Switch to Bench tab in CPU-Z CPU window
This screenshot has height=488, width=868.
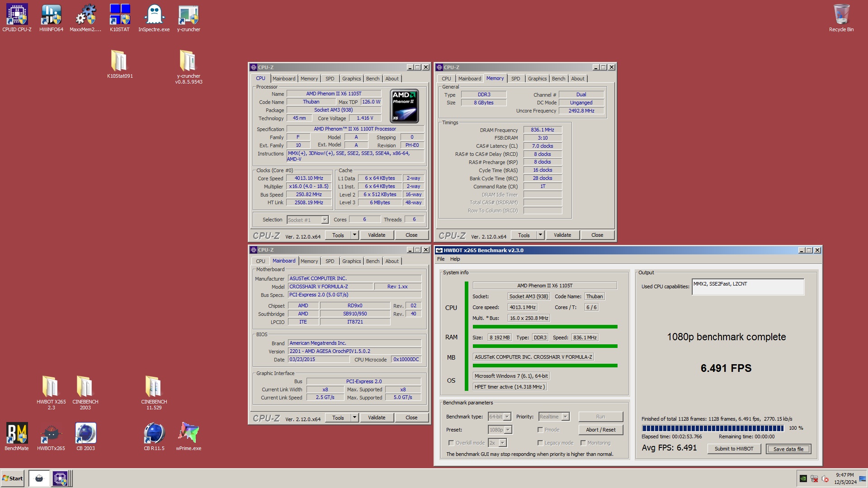pyautogui.click(x=373, y=79)
